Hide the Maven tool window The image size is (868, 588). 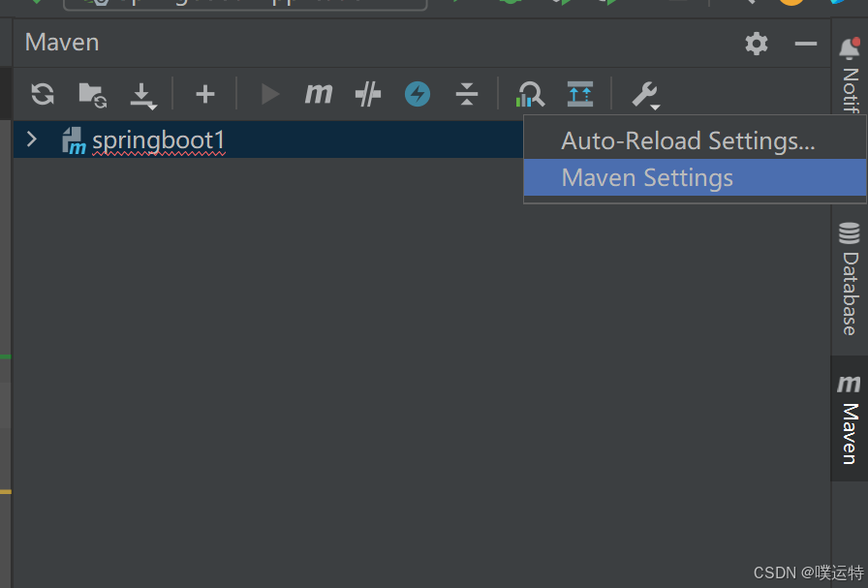(x=805, y=44)
